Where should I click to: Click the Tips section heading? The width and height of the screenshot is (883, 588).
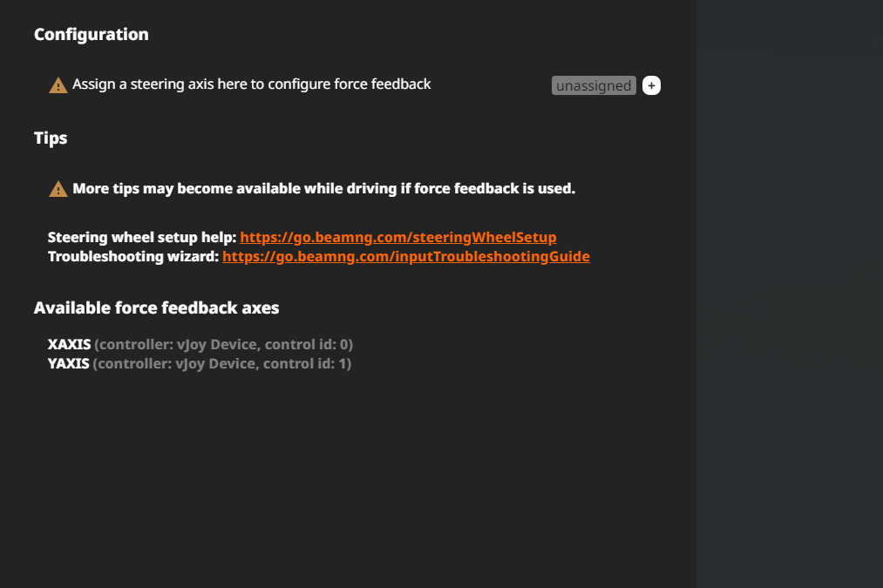coord(51,138)
